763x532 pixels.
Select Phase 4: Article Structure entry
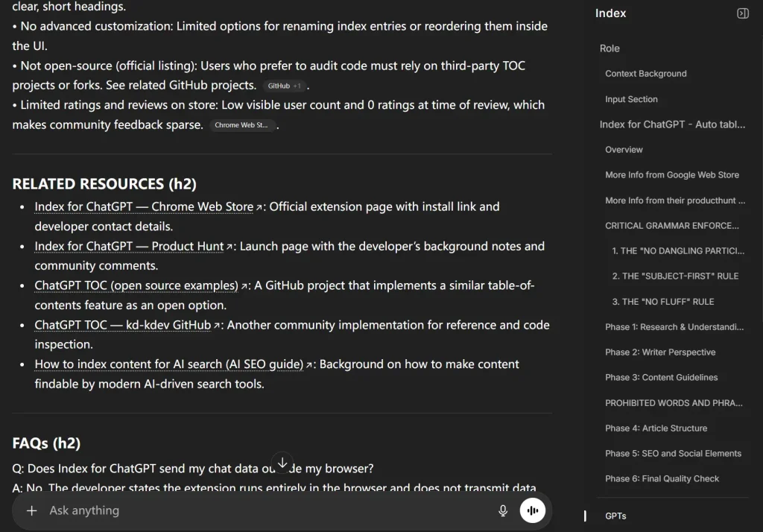[656, 428]
